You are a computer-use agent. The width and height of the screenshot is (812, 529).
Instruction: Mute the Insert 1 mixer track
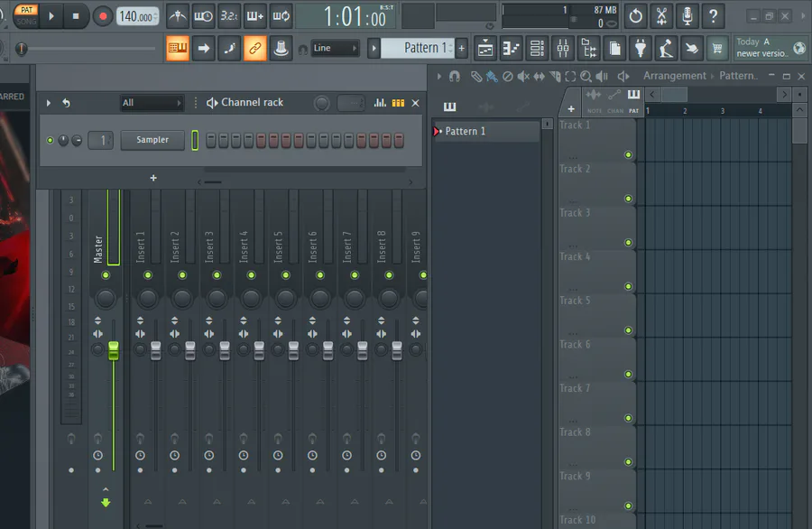(x=148, y=275)
